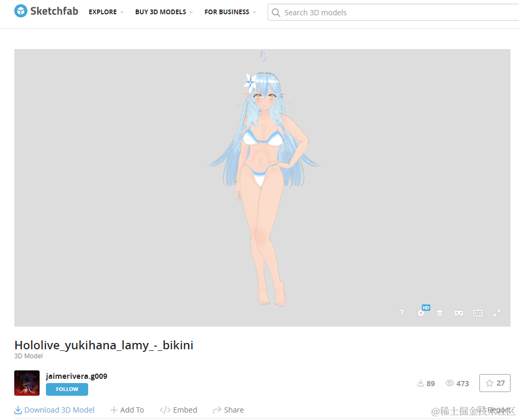The height and width of the screenshot is (420, 519).
Task: Enter fullscreen viewer mode
Action: (x=497, y=313)
